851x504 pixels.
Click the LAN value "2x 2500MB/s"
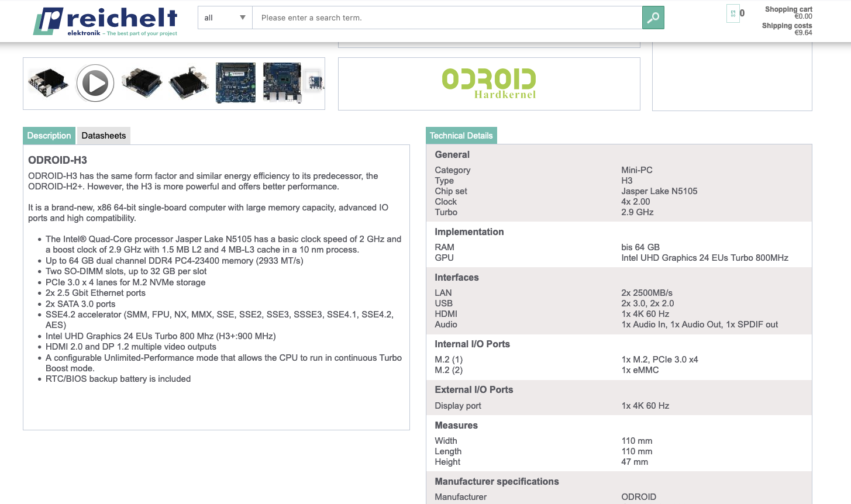[x=647, y=293]
